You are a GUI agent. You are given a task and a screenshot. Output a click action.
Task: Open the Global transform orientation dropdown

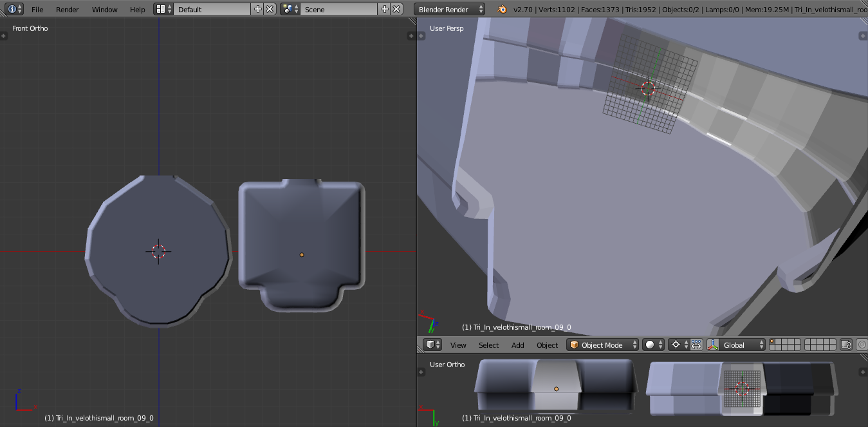point(743,345)
